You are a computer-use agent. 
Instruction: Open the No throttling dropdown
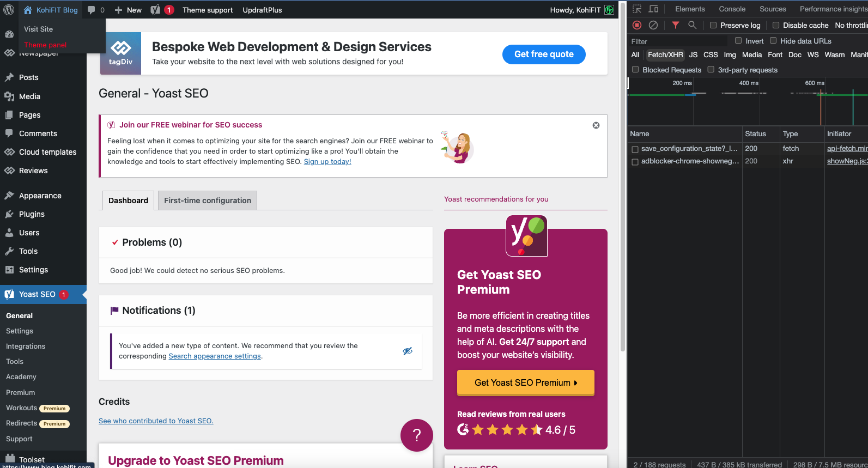(x=851, y=25)
